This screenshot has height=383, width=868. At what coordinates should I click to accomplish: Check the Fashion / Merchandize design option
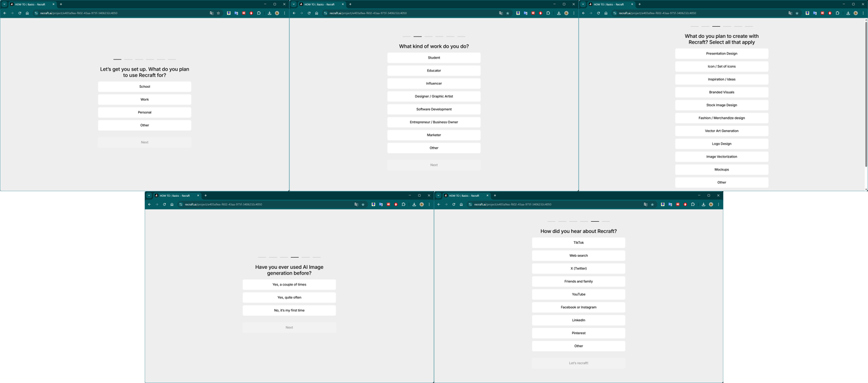click(x=722, y=118)
